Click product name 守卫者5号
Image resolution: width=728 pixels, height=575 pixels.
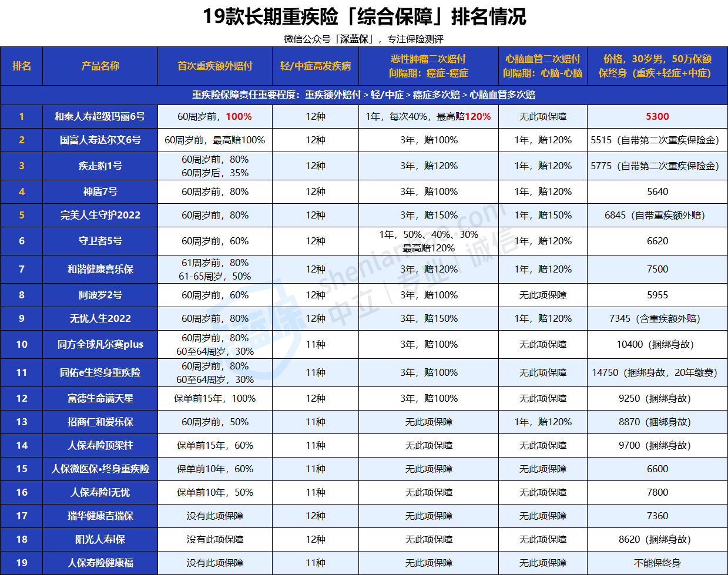coord(100,241)
